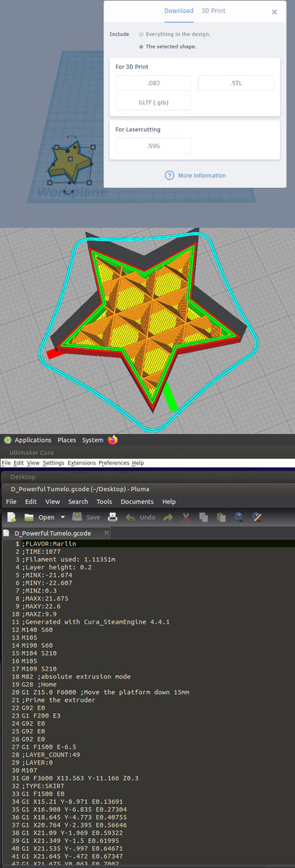Click the Copy icon in Pluma toolbar
The image size is (295, 868).
203,517
